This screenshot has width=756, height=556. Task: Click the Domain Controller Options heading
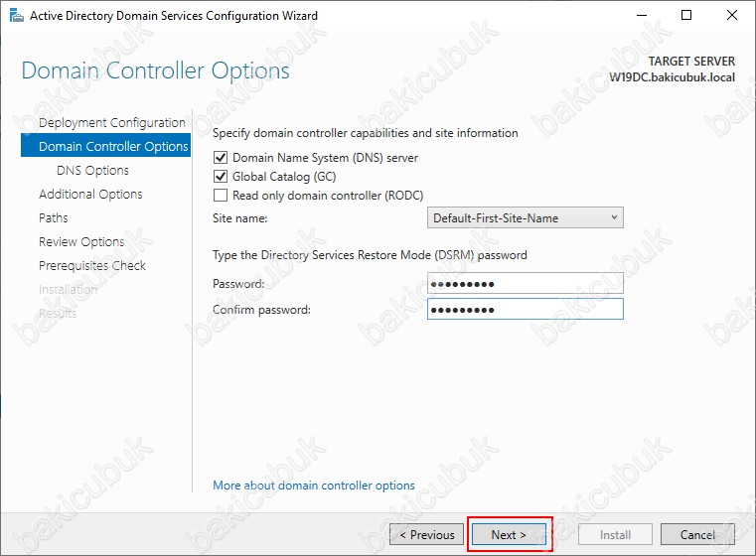point(155,70)
